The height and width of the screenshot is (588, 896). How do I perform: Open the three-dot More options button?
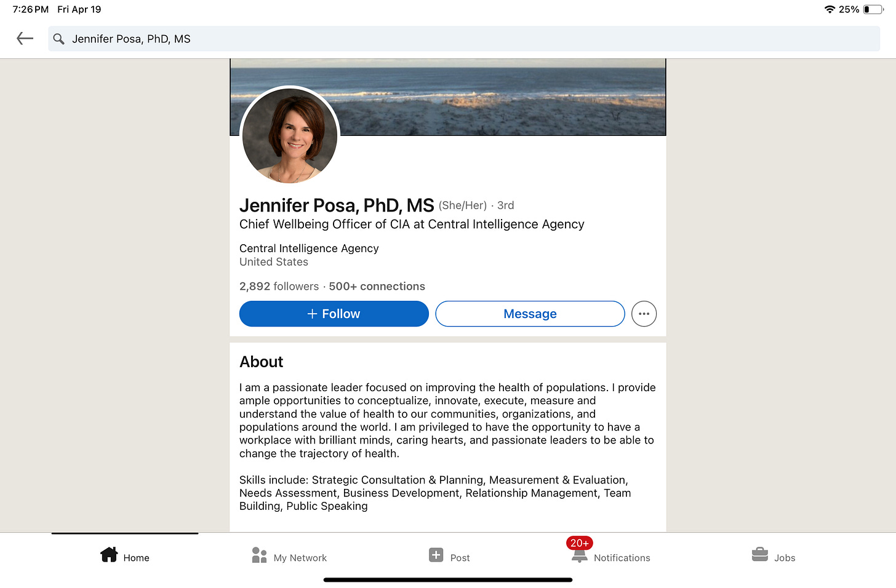click(x=644, y=314)
